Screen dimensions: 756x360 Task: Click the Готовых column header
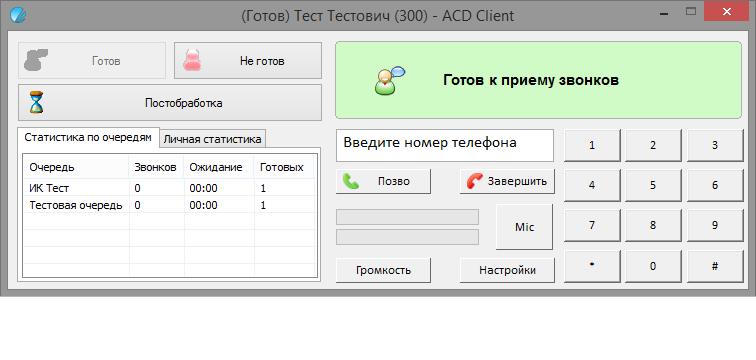(284, 167)
